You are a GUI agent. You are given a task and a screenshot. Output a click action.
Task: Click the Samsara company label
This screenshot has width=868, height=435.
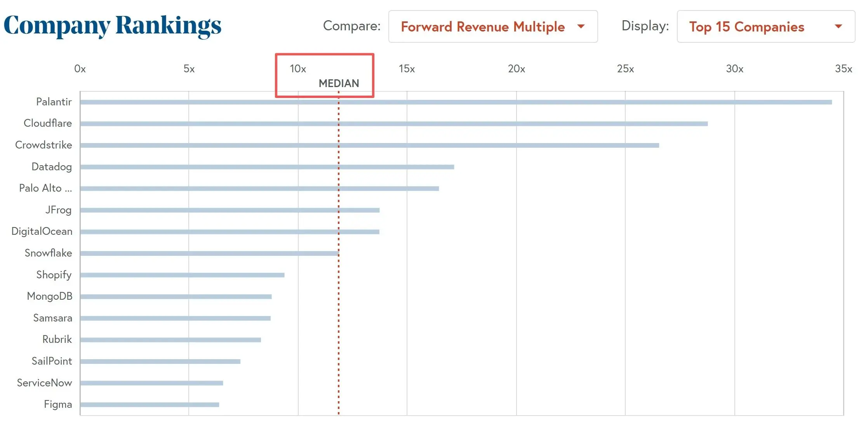click(x=53, y=318)
